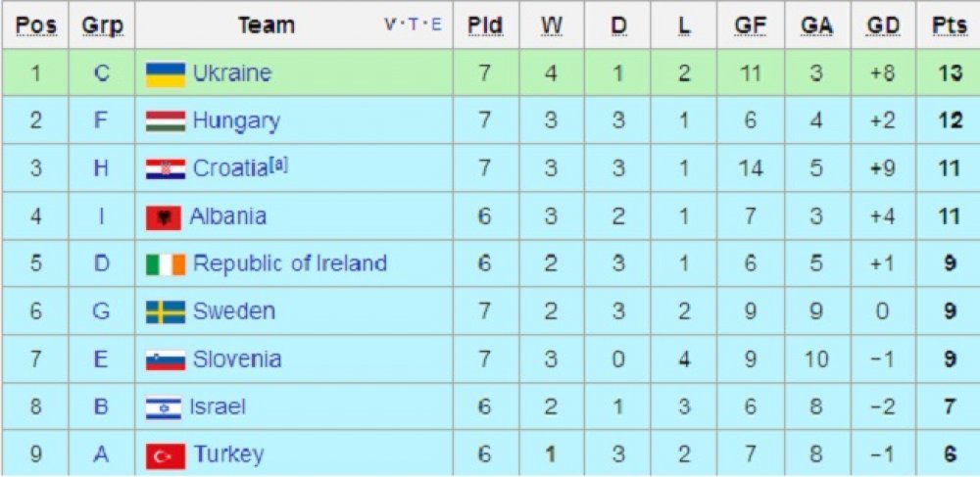The width and height of the screenshot is (980, 477).
Task: Click the Croatia flag icon
Action: point(166,168)
